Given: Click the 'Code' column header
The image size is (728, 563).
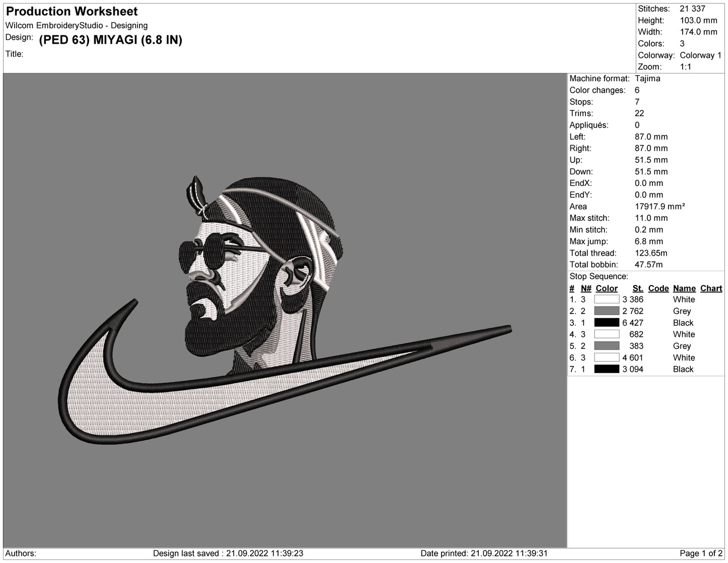Looking at the screenshot, I should pos(658,288).
